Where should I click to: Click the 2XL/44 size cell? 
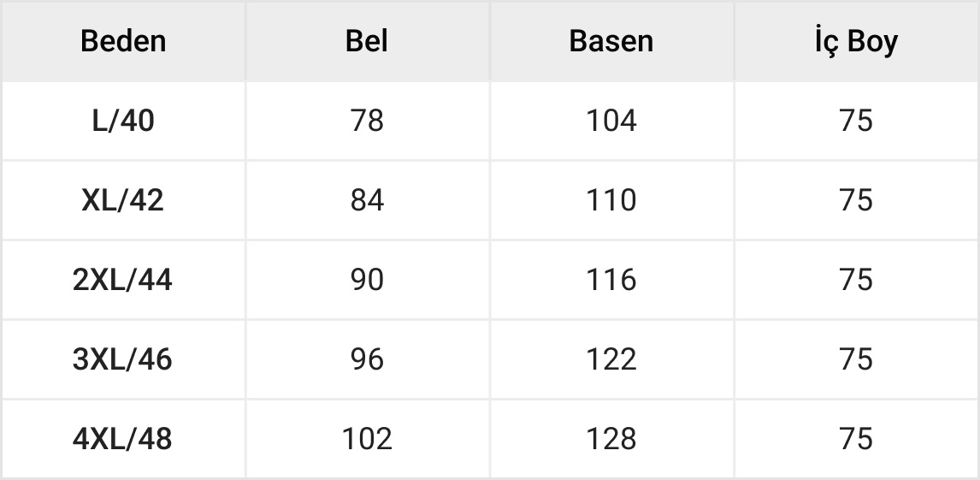pyautogui.click(x=123, y=280)
